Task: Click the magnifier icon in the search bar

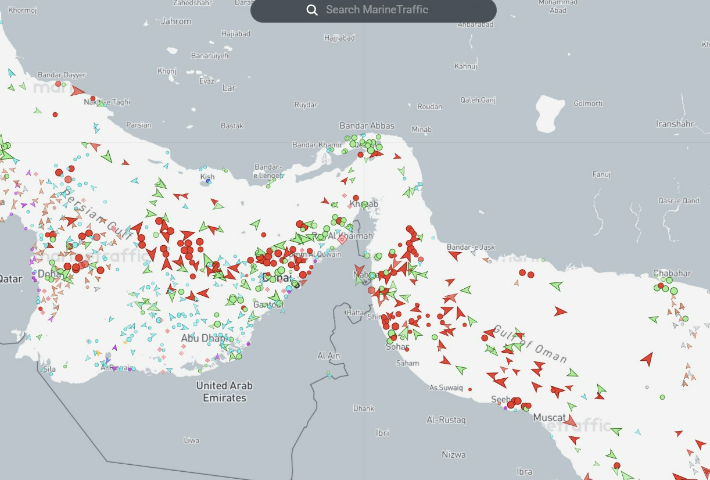Action: (x=313, y=10)
